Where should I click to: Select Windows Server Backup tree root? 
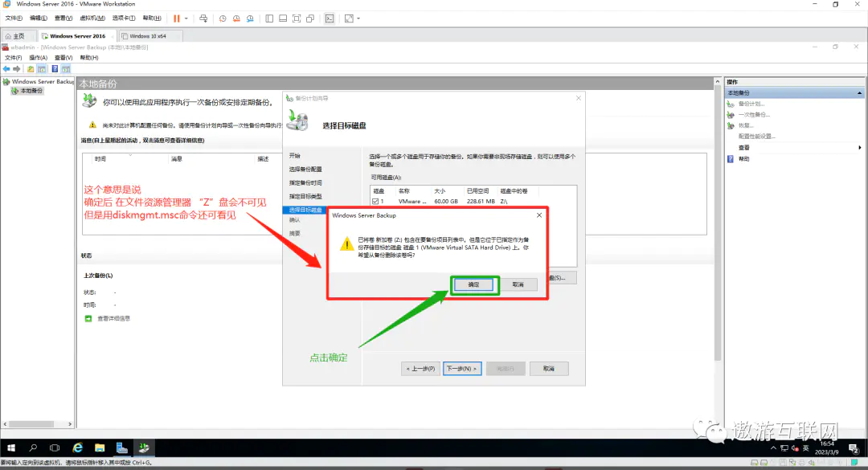pyautogui.click(x=39, y=81)
